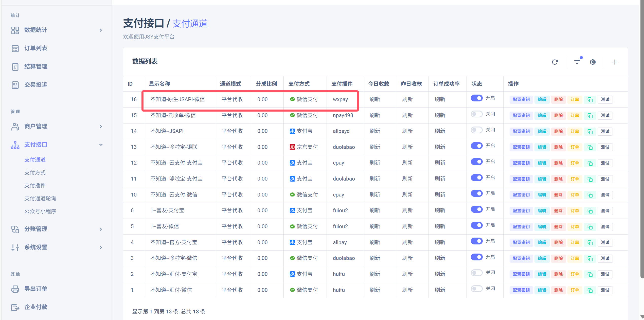Click copy icon for row ID 1
The image size is (644, 320).
(590, 290)
